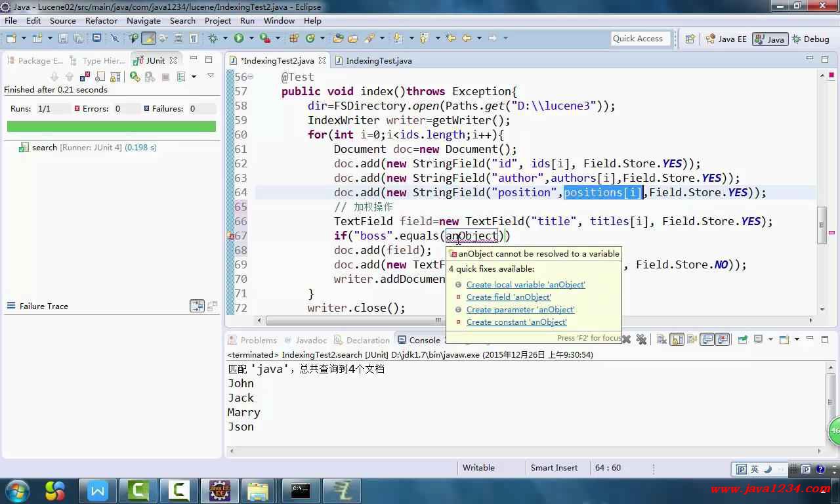The width and height of the screenshot is (840, 504).
Task: Open the Source menu
Action: tap(63, 20)
